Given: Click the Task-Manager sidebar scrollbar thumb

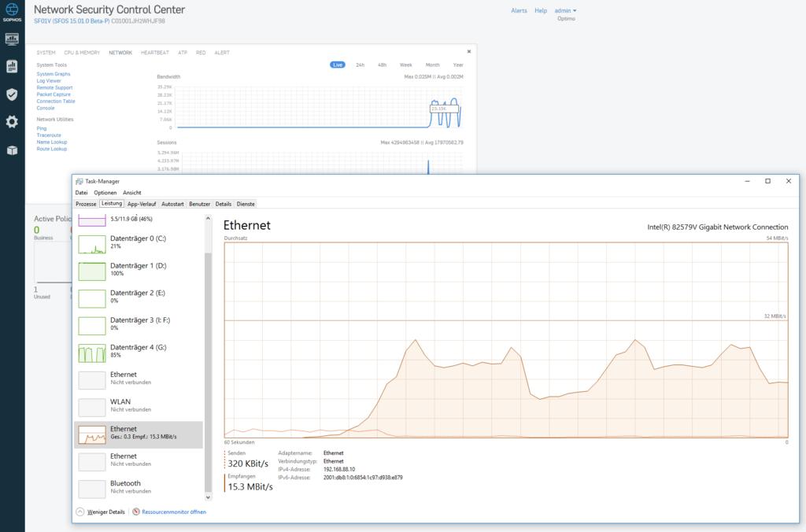Looking at the screenshot, I should [208, 373].
